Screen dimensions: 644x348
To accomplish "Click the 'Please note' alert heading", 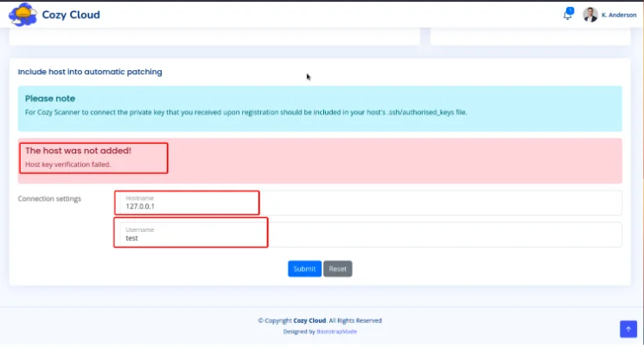I will (x=49, y=99).
